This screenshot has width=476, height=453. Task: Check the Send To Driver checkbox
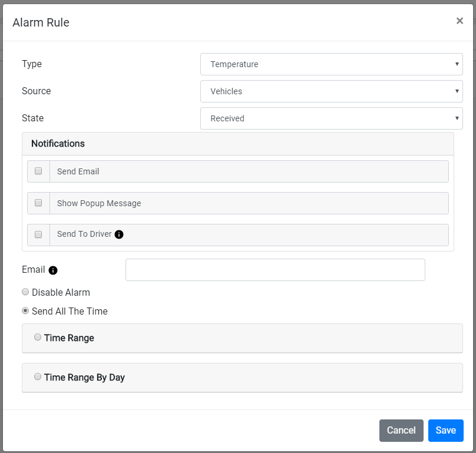38,234
